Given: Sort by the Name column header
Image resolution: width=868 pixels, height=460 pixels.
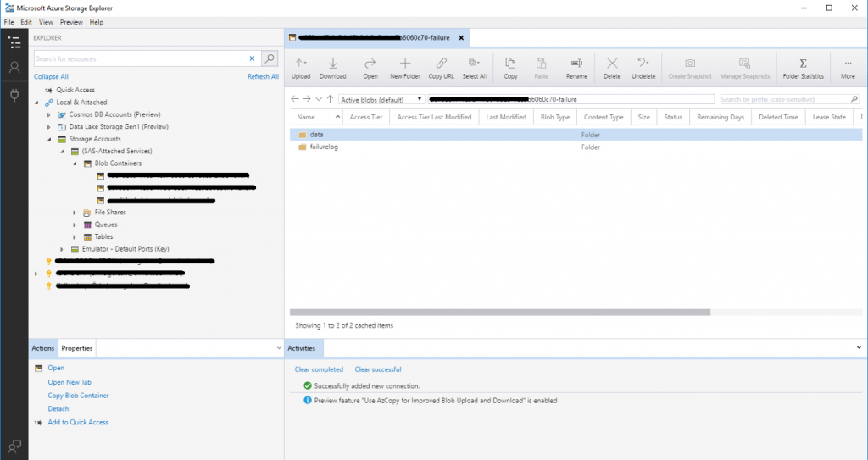Looking at the screenshot, I should [316, 117].
